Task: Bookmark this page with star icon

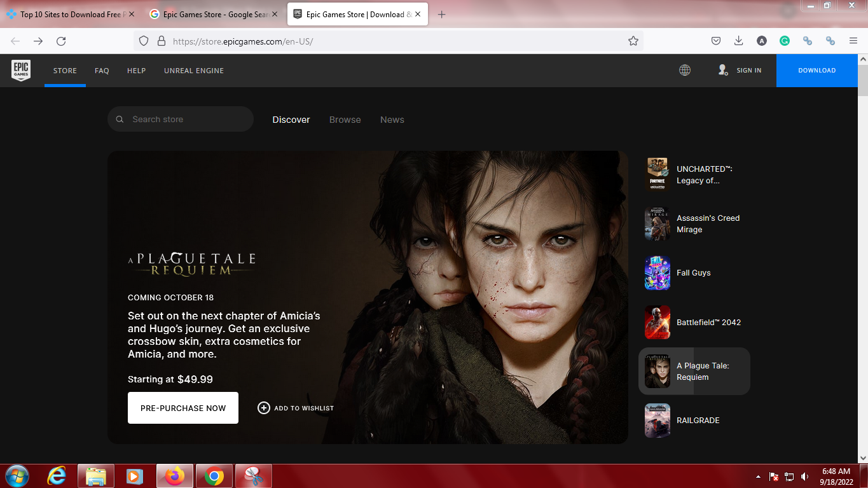Action: (x=633, y=41)
